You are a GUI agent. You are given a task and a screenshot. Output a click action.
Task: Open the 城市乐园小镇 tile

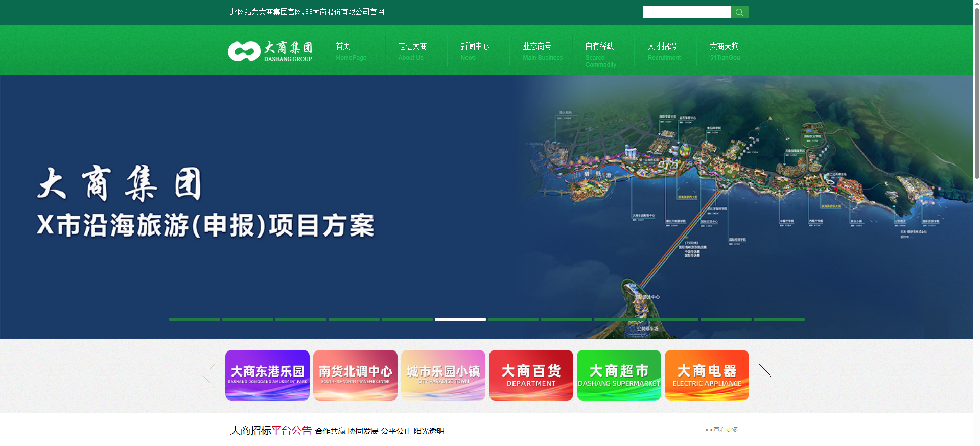pyautogui.click(x=443, y=375)
